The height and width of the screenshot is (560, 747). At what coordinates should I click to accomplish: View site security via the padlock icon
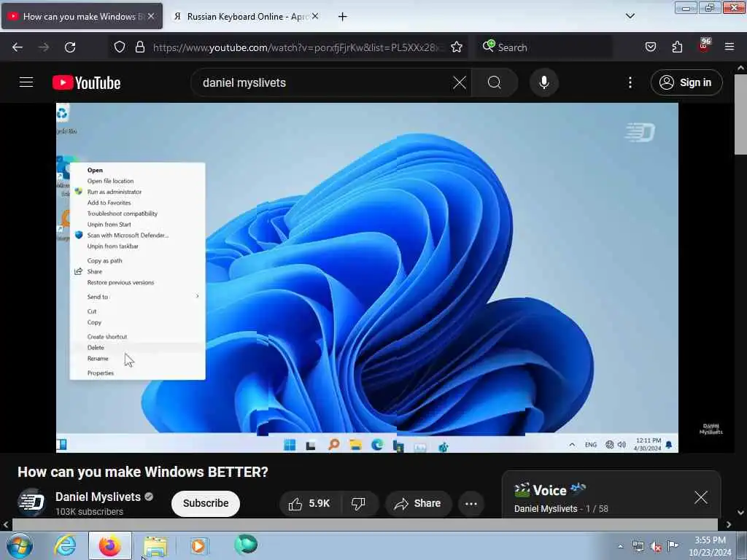click(139, 47)
